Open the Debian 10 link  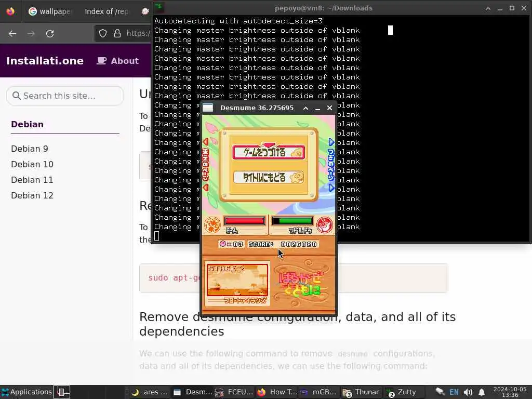tap(32, 164)
